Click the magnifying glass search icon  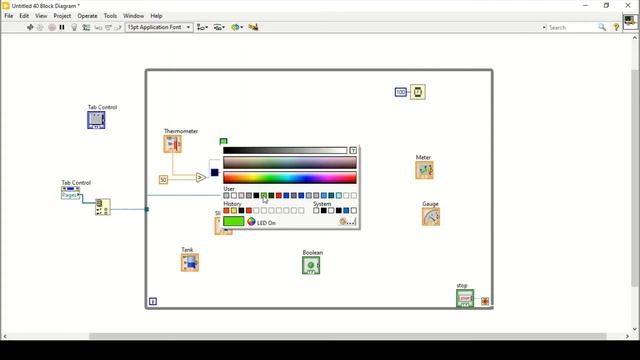602,27
